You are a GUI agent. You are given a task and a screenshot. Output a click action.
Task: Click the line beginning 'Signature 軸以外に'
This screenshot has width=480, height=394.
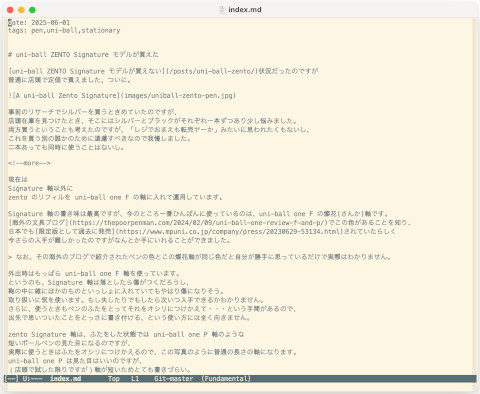40,189
